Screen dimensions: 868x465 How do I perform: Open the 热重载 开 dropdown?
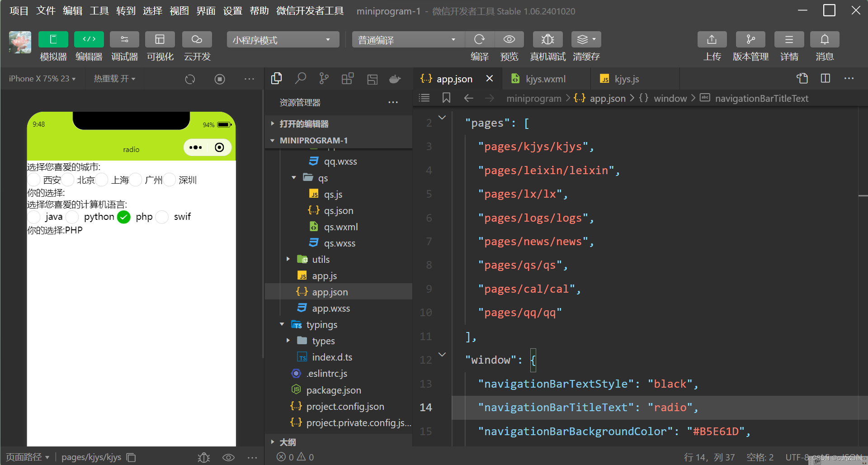[x=114, y=79]
